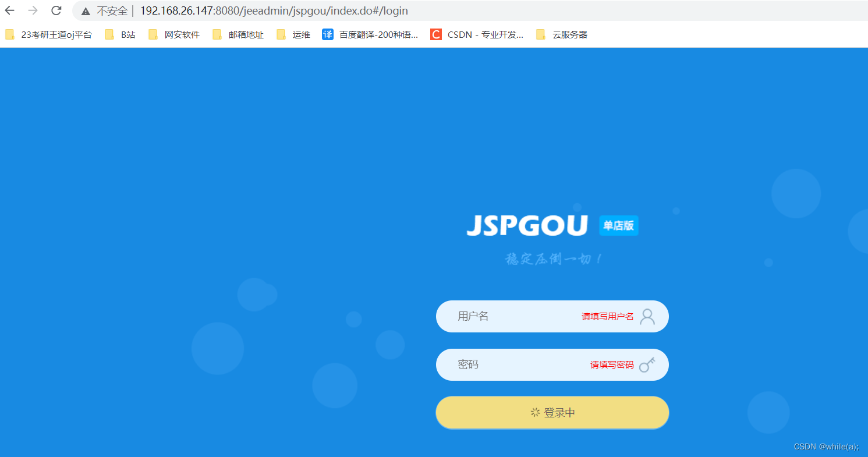Click the user silhouette icon

tap(647, 317)
